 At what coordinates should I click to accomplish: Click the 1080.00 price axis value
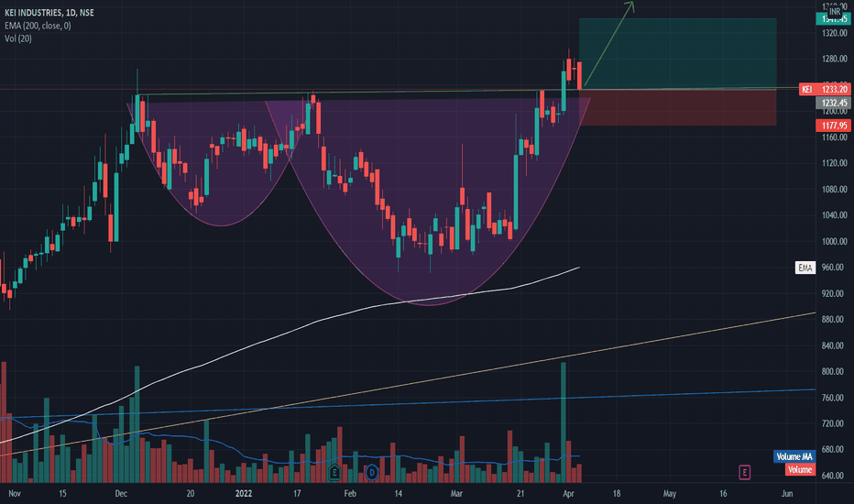click(x=835, y=189)
